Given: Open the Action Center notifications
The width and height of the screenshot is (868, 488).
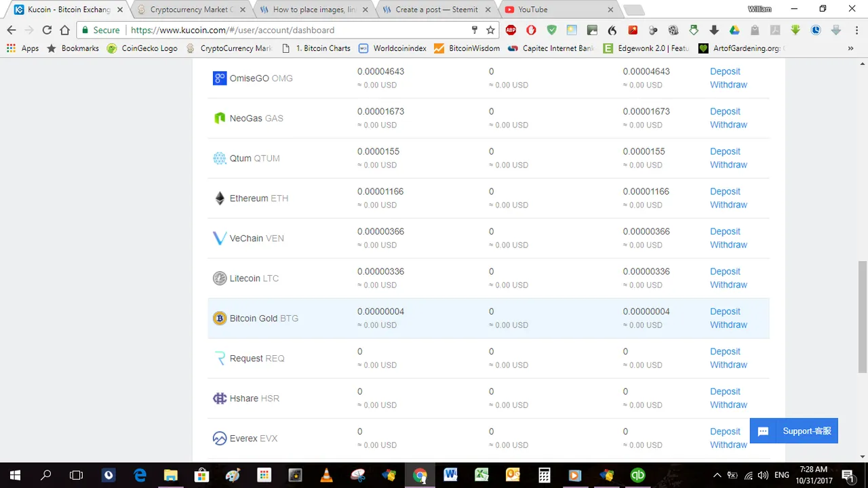Looking at the screenshot, I should tap(848, 475).
